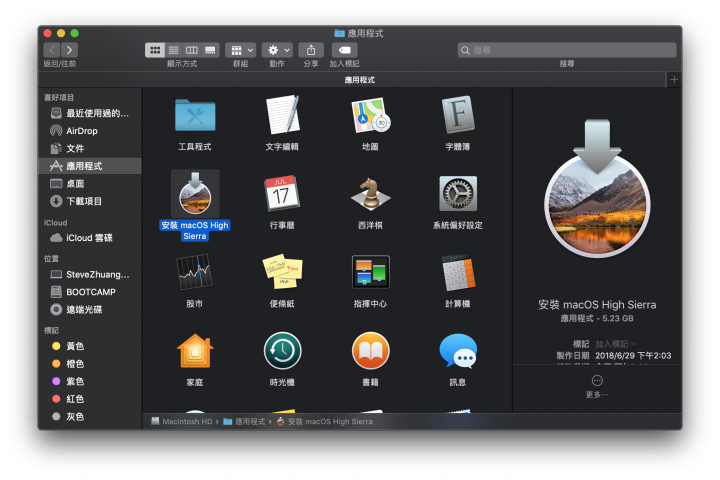Open the 指揮中心 Mission Control icon
The width and height of the screenshot is (720, 480).
[371, 272]
